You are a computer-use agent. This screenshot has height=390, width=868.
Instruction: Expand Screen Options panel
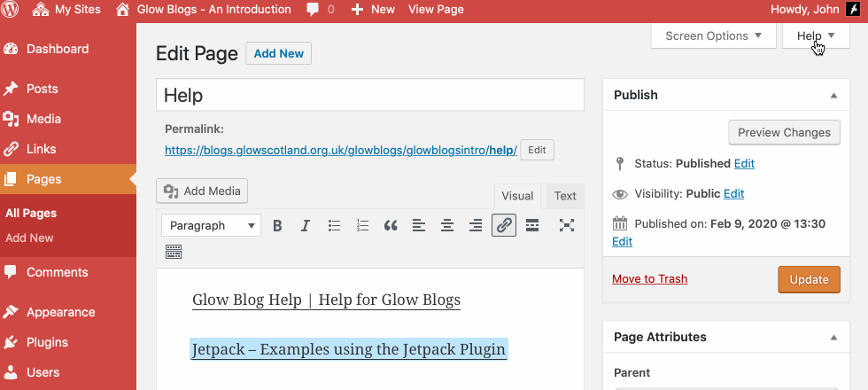(x=713, y=36)
